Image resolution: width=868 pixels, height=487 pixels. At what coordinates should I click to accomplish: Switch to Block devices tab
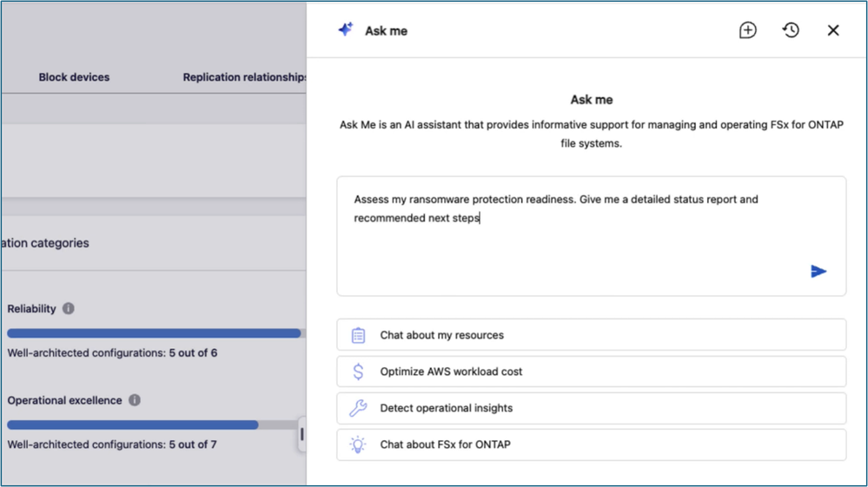click(x=74, y=77)
